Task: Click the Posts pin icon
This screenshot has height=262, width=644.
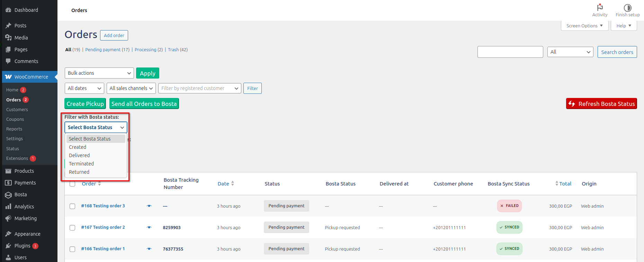Action: [x=8, y=26]
